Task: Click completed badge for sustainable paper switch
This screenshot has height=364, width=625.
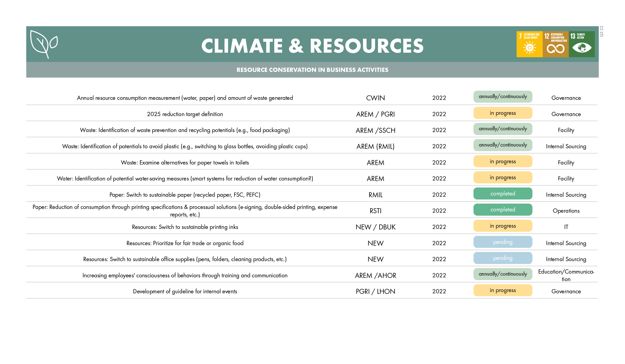Action: click(502, 193)
